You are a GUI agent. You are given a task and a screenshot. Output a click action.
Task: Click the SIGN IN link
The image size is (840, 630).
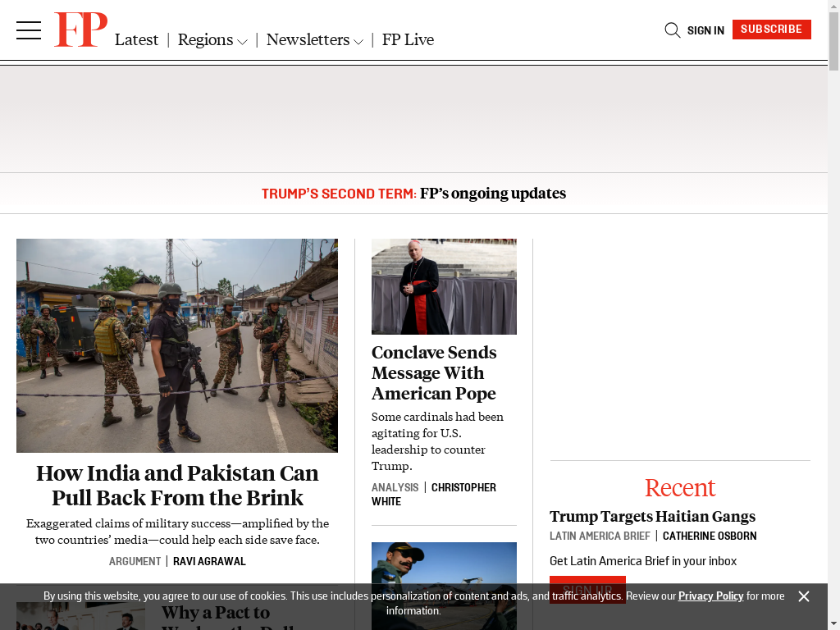pyautogui.click(x=705, y=30)
